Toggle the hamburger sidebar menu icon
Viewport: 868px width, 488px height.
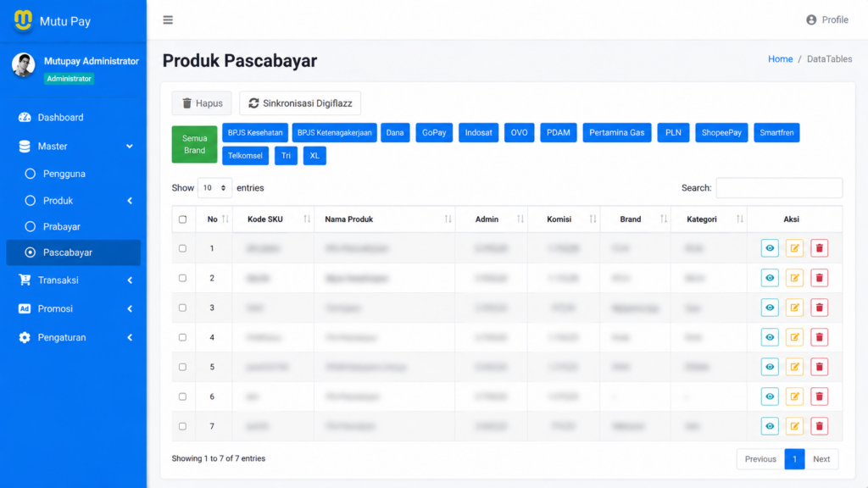[168, 20]
